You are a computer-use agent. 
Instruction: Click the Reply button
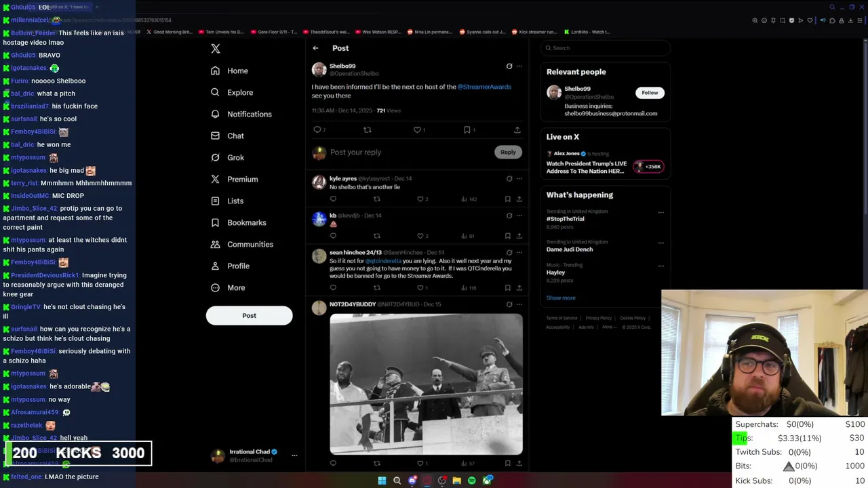click(508, 152)
